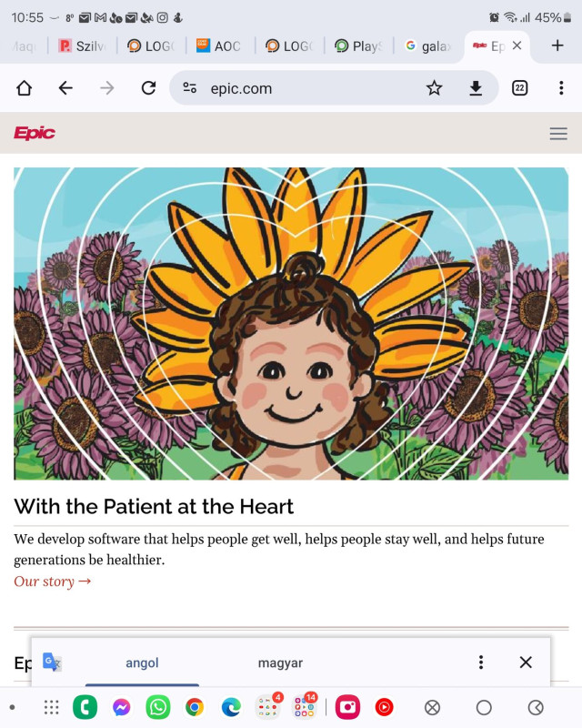This screenshot has width=582, height=728.
Task: Open the Epic hamburger menu
Action: point(558,134)
